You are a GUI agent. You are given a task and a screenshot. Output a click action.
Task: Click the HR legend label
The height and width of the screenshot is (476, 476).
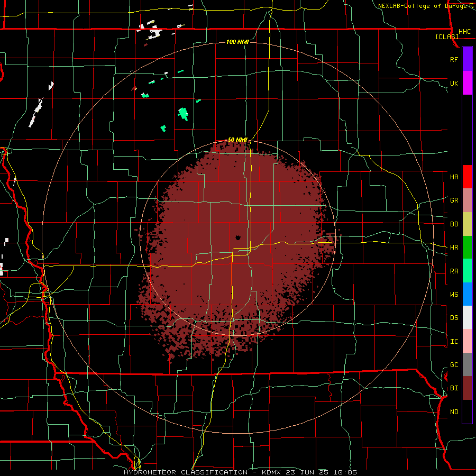click(454, 248)
